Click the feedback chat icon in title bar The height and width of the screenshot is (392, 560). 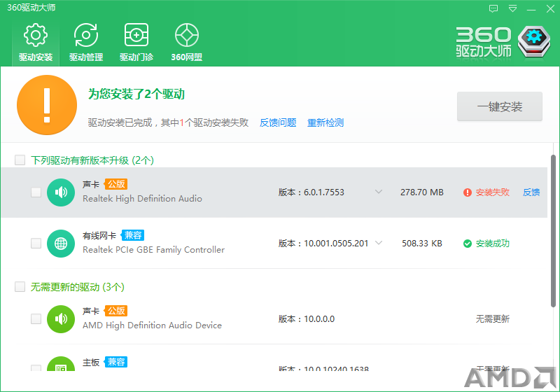(493, 8)
